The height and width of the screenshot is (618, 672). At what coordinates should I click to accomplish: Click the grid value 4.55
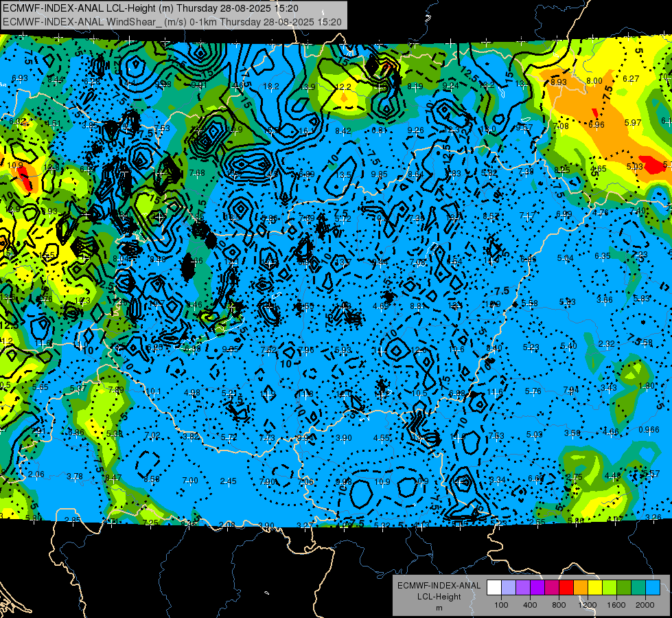382,438
